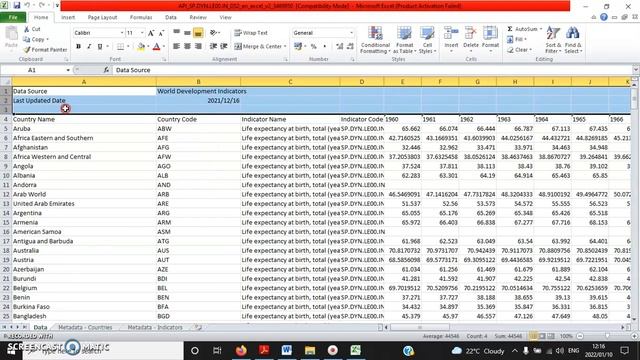Click the Select All corner button
Screen dimensions: 640x360
(x=6, y=82)
